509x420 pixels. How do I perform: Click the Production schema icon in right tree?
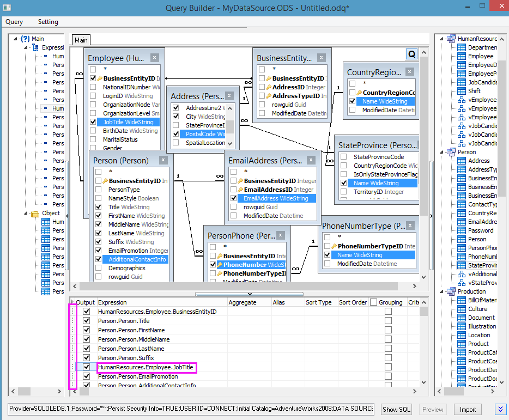point(451,291)
